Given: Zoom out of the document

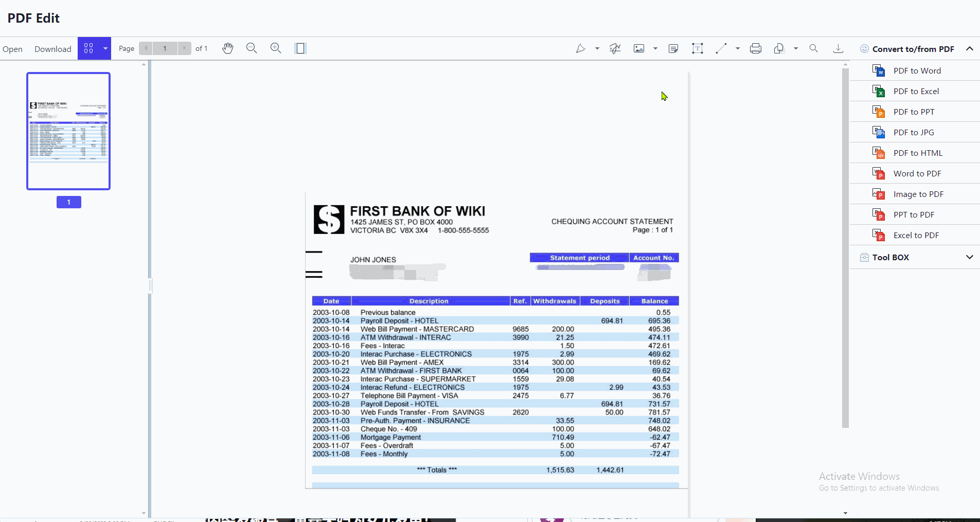Looking at the screenshot, I should (x=252, y=48).
